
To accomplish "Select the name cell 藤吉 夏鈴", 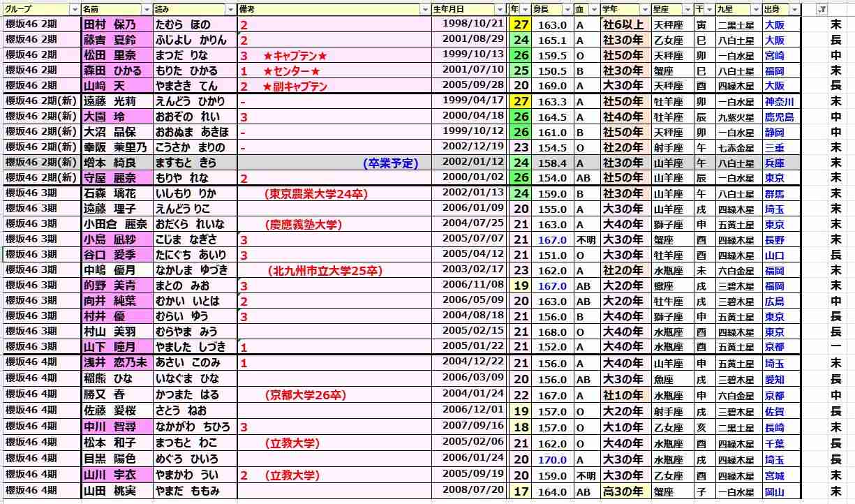I will click(x=117, y=40).
